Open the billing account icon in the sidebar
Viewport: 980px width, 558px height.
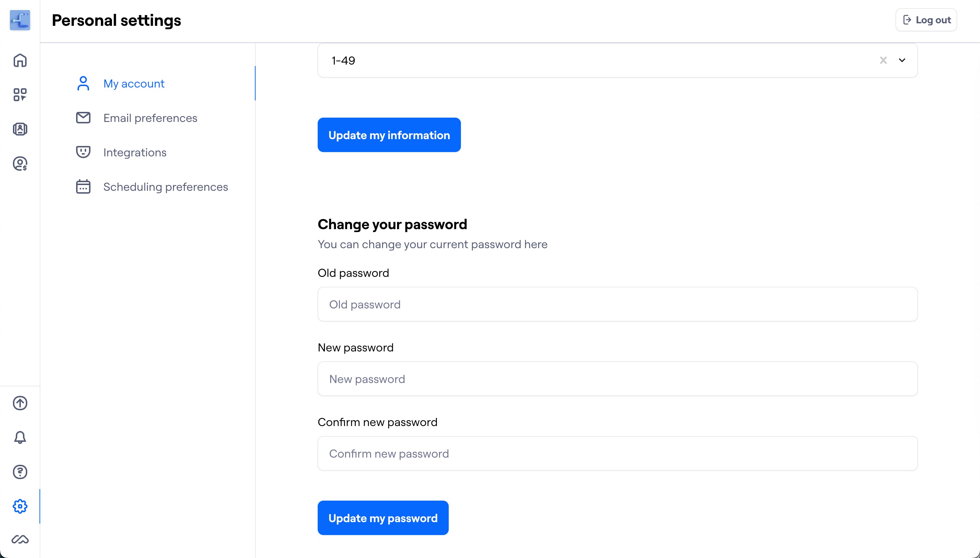pos(20,163)
